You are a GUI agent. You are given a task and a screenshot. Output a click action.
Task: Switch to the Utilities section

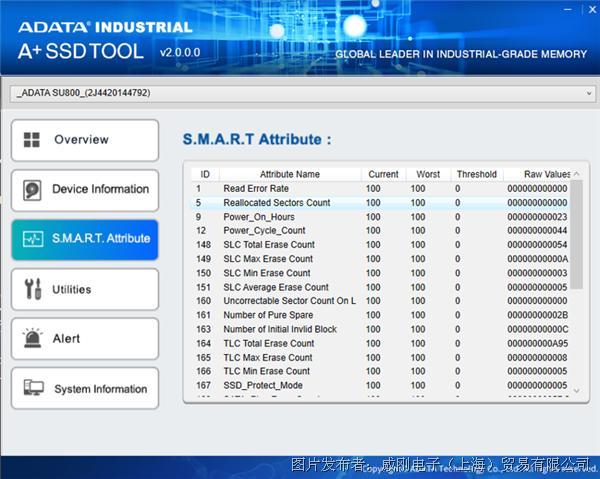(85, 290)
